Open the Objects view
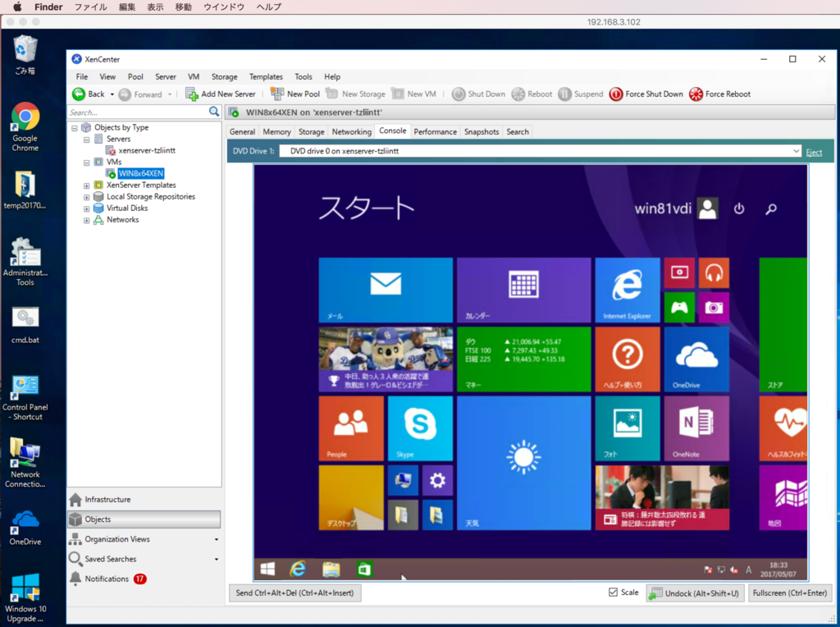The height and width of the screenshot is (627, 840). 144,519
